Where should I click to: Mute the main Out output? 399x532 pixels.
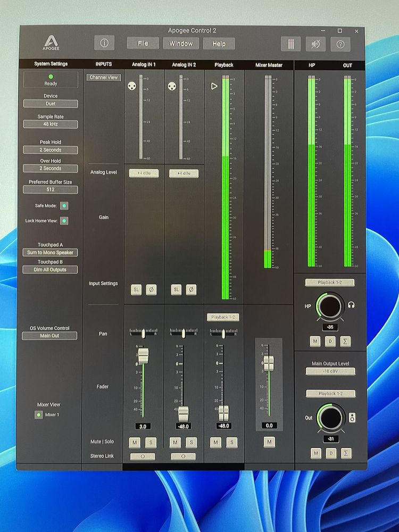[x=316, y=453]
